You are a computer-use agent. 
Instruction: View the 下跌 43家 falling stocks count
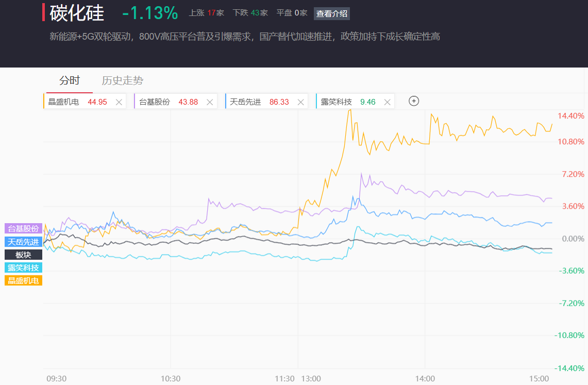coord(250,13)
